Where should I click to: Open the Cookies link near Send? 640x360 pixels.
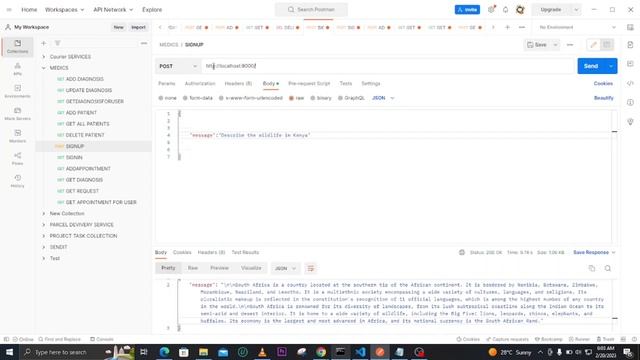pos(603,83)
